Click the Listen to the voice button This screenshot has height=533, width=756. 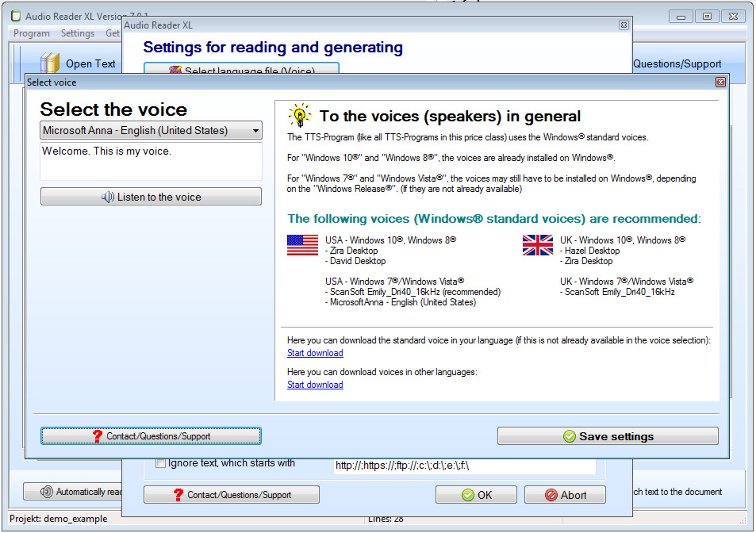click(x=151, y=197)
